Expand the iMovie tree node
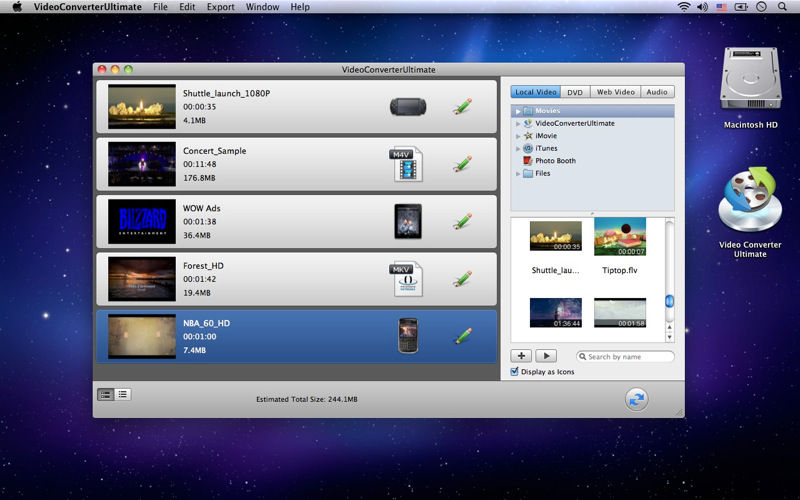Screen dimensions: 800x500 pos(517,136)
